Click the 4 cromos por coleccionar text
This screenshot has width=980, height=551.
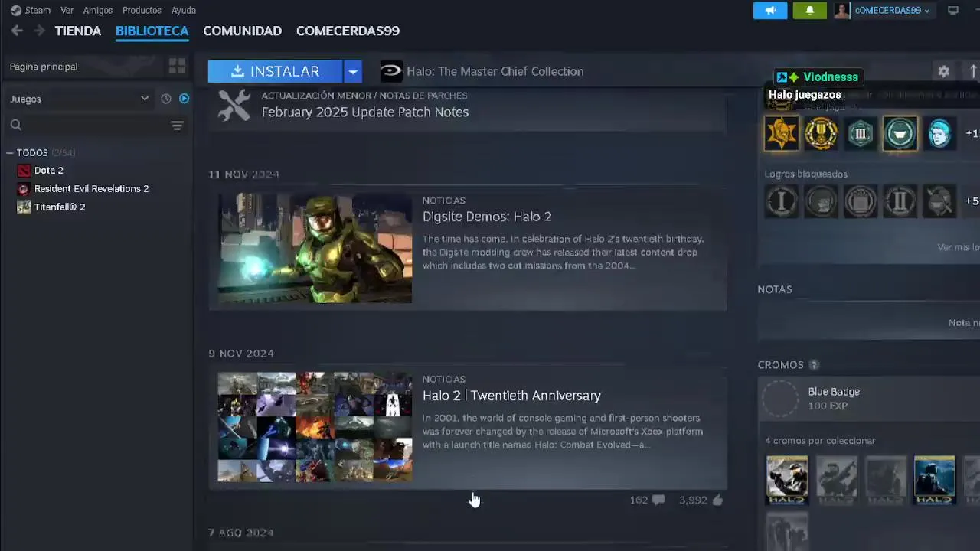[x=820, y=441]
